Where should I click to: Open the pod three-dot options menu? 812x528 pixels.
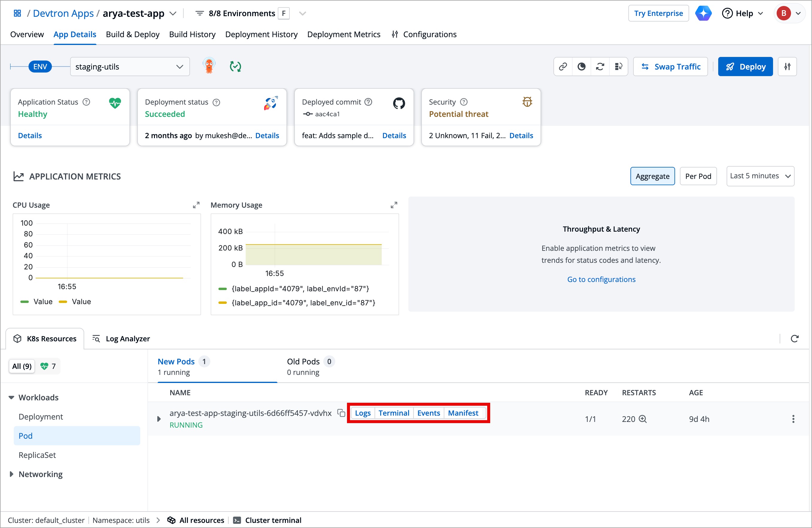[x=793, y=419]
